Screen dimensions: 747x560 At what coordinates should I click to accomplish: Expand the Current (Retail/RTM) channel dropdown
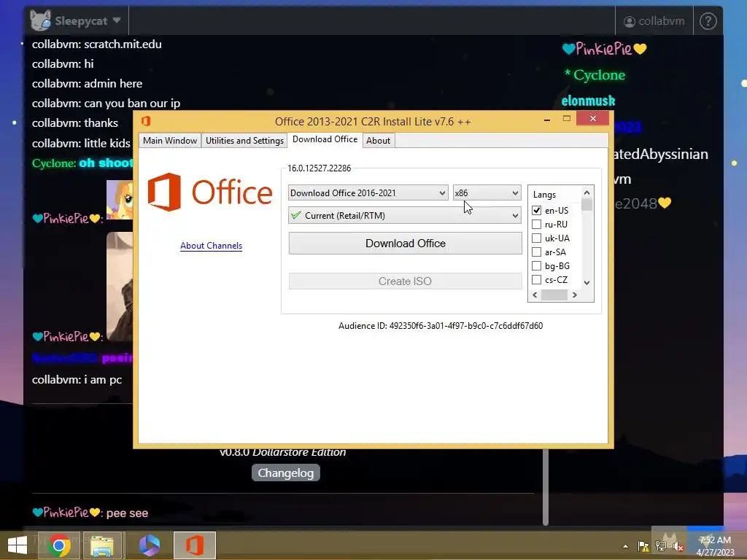tap(404, 215)
